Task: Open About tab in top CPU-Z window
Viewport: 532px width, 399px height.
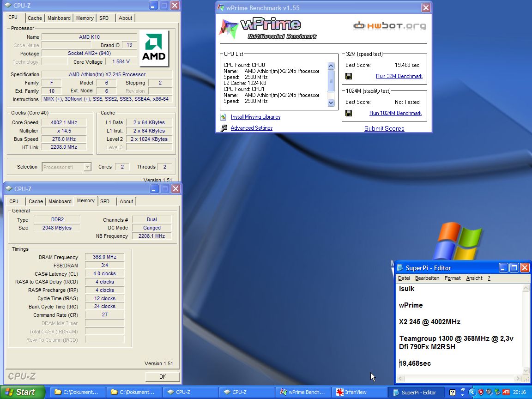Action: click(126, 18)
